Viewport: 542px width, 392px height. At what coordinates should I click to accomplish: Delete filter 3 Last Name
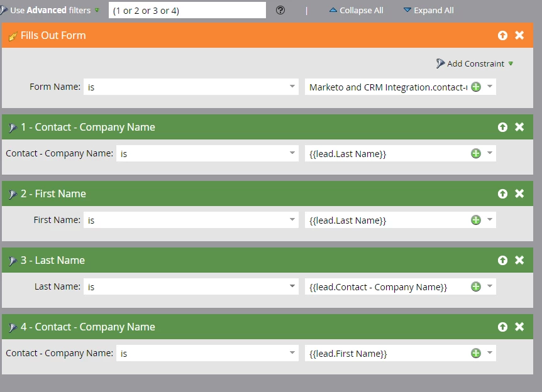tap(519, 260)
